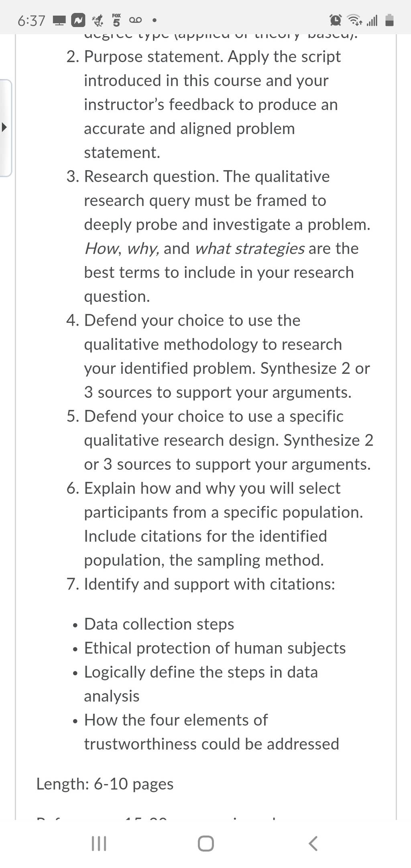Tap the alarm clock status icon
This screenshot has height=868, width=411.
tap(336, 20)
